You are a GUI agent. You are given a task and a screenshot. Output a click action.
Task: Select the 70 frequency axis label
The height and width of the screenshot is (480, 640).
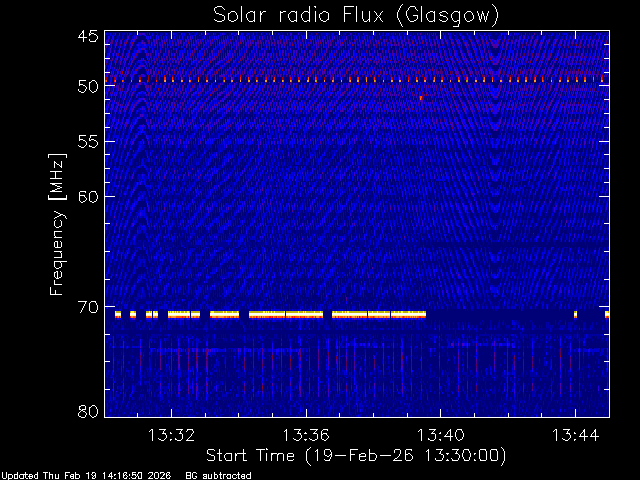point(88,307)
